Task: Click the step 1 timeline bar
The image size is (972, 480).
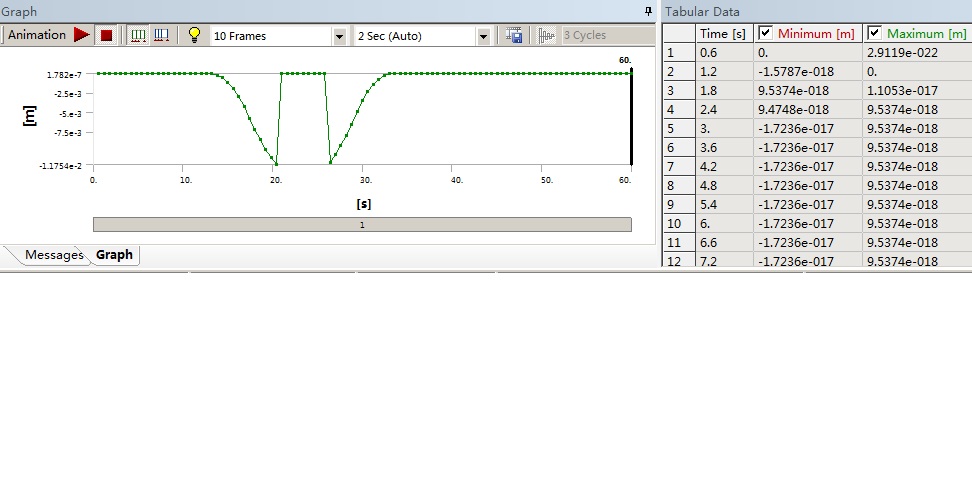Action: 362,225
